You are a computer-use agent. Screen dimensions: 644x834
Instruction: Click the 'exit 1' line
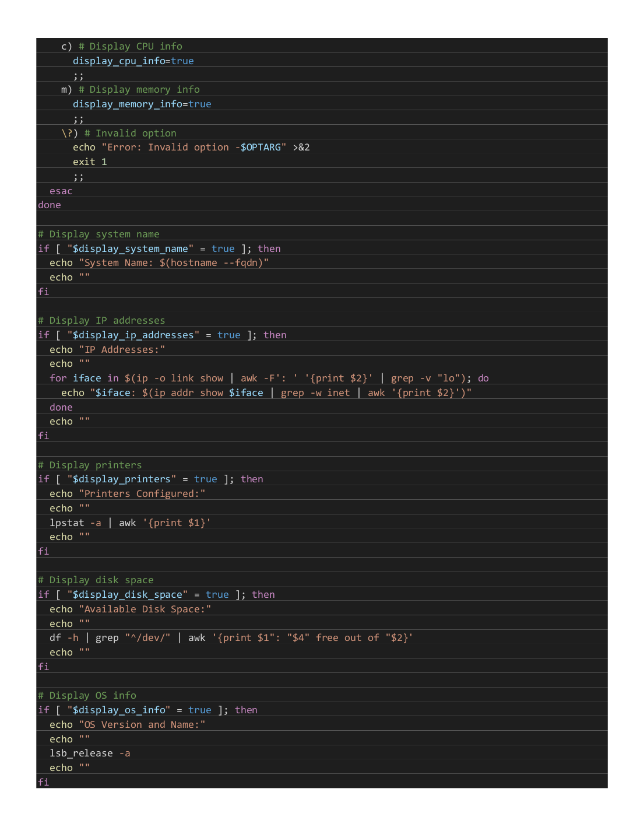[x=90, y=162]
